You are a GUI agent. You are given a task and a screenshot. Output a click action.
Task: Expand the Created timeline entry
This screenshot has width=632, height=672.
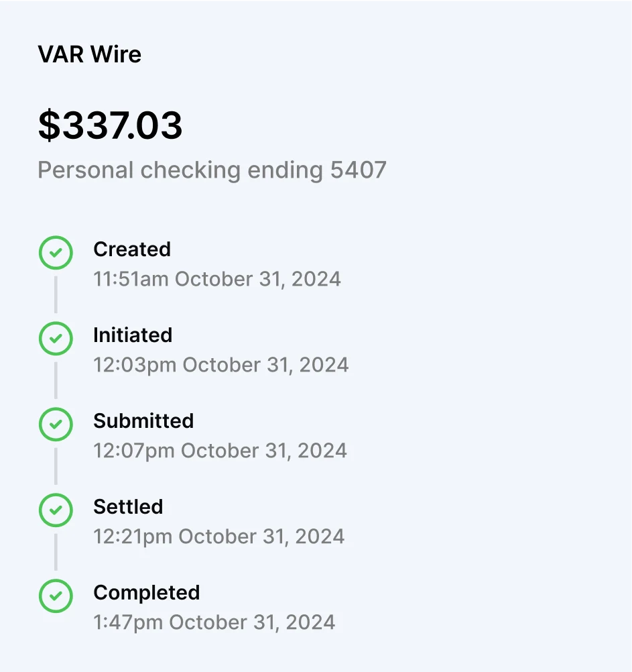[132, 249]
